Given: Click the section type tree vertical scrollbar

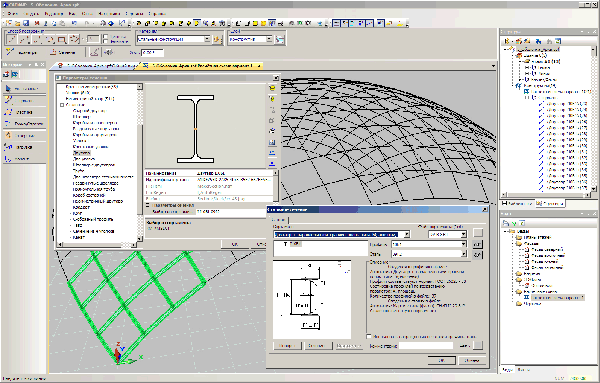Looking at the screenshot, I should point(140,163).
